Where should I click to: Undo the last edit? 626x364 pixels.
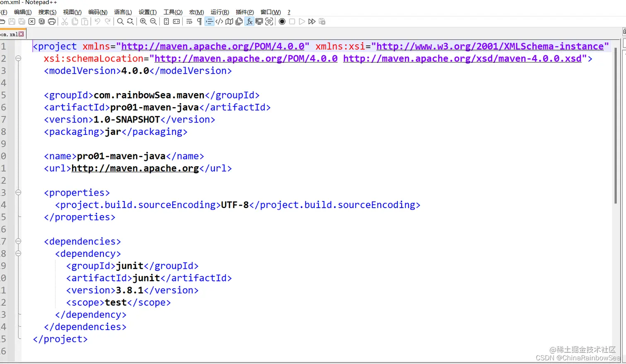coord(98,22)
